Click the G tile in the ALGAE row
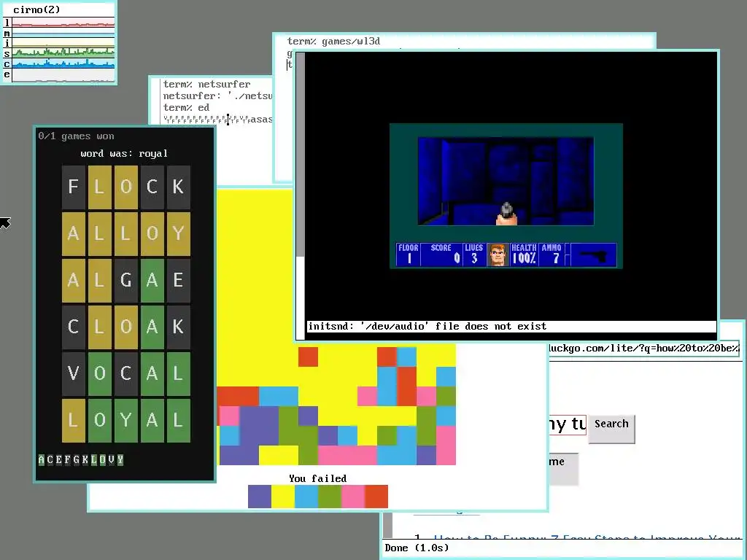747x560 pixels. click(x=125, y=281)
